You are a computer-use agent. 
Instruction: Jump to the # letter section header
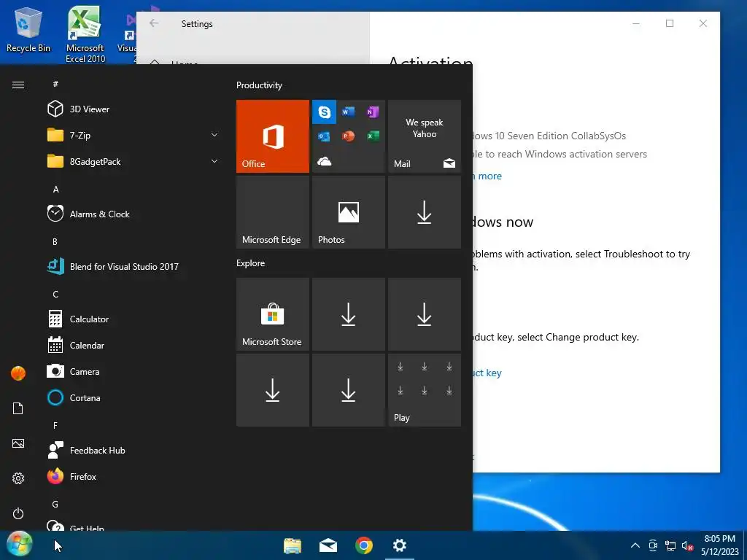point(55,84)
